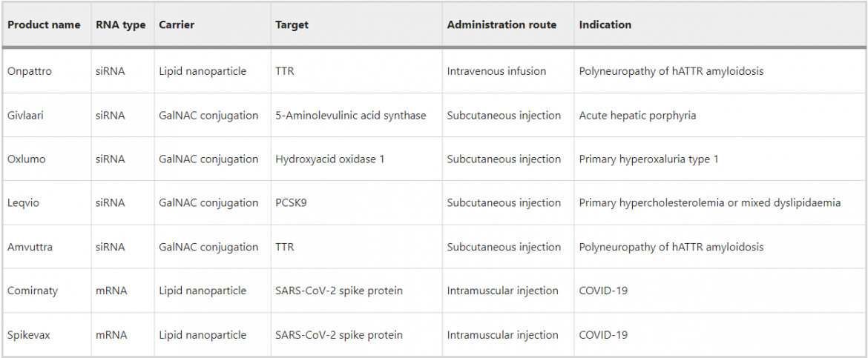Click the RNA type column header

coord(121,25)
